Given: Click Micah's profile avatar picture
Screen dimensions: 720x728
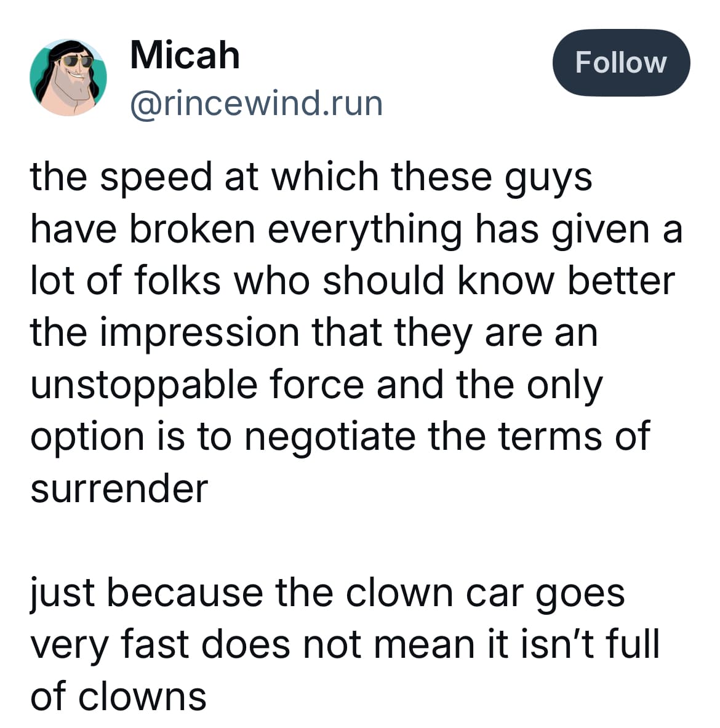Looking at the screenshot, I should point(68,78).
